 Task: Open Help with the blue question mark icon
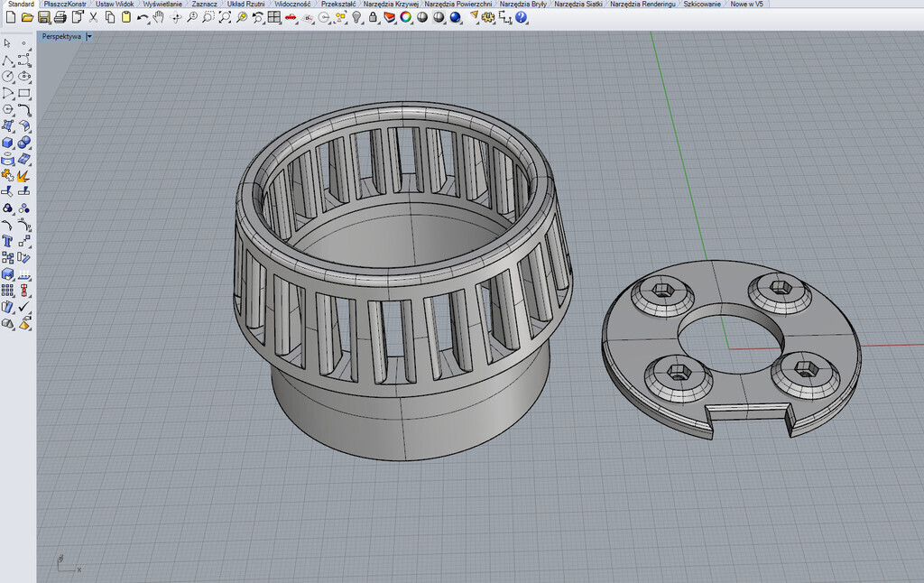[521, 17]
